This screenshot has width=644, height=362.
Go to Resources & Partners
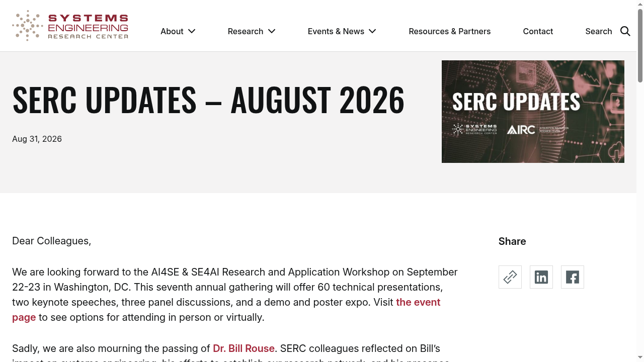[x=450, y=31]
